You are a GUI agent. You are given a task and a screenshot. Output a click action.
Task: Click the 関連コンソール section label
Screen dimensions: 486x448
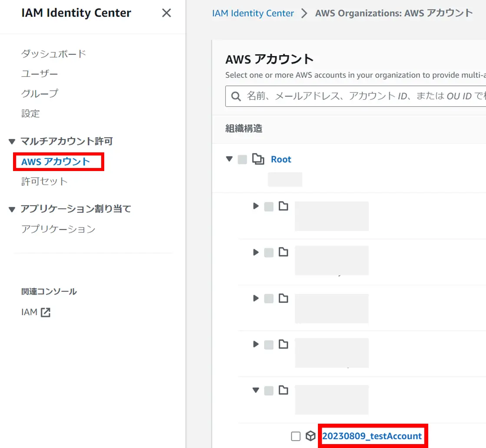point(49,291)
